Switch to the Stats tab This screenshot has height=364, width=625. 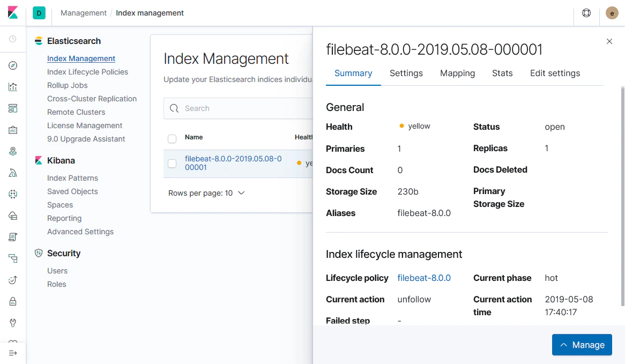coord(502,73)
